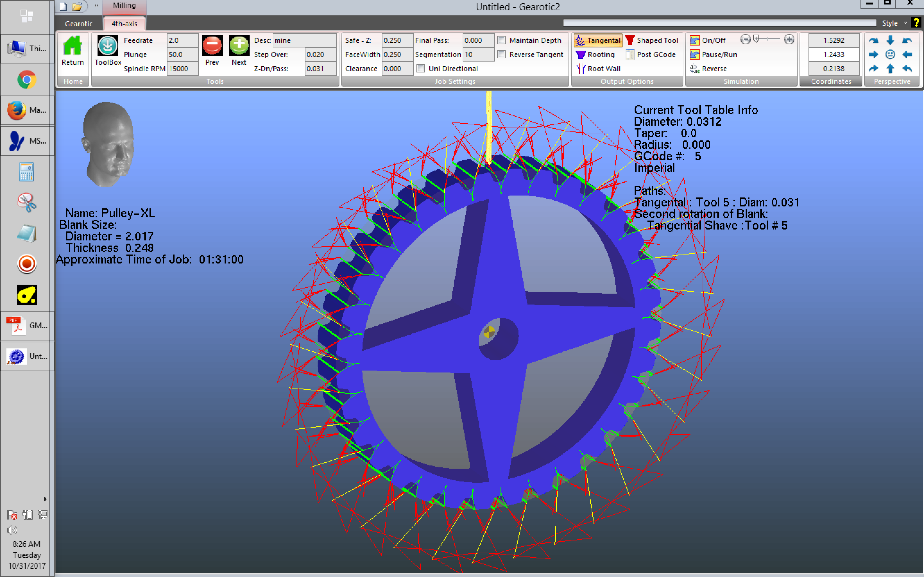924x577 pixels.
Task: Reset view with smiley perspective icon
Action: tap(890, 54)
